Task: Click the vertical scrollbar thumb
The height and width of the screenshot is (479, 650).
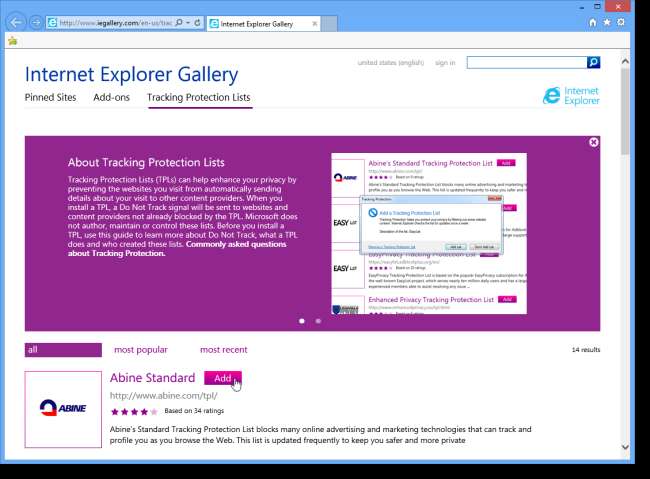Action: (x=625, y=112)
